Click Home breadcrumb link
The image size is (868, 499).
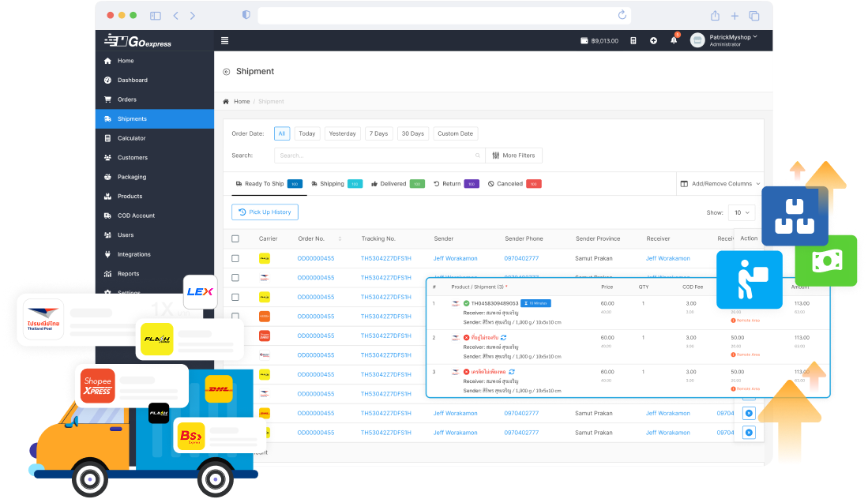click(242, 102)
